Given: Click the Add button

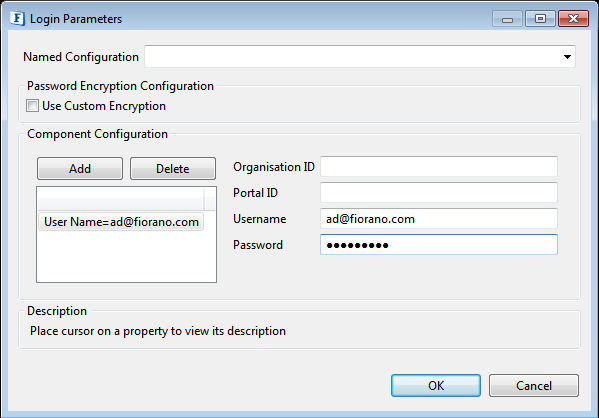Looking at the screenshot, I should 80,168.
